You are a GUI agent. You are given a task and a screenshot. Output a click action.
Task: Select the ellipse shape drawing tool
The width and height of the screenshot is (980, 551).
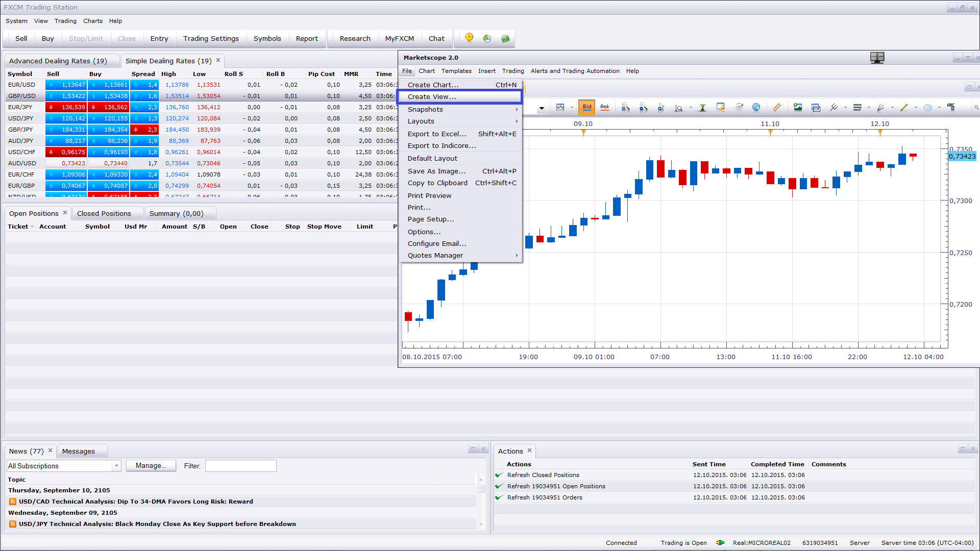928,107
